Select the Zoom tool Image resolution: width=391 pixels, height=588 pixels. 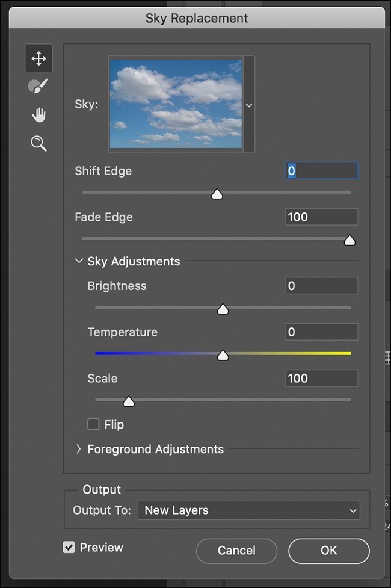click(38, 143)
